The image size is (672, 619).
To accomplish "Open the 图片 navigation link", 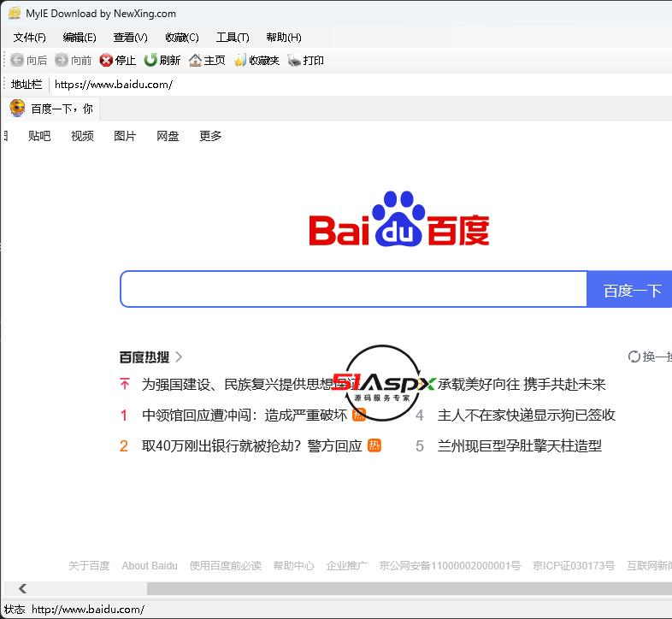I will pyautogui.click(x=125, y=136).
